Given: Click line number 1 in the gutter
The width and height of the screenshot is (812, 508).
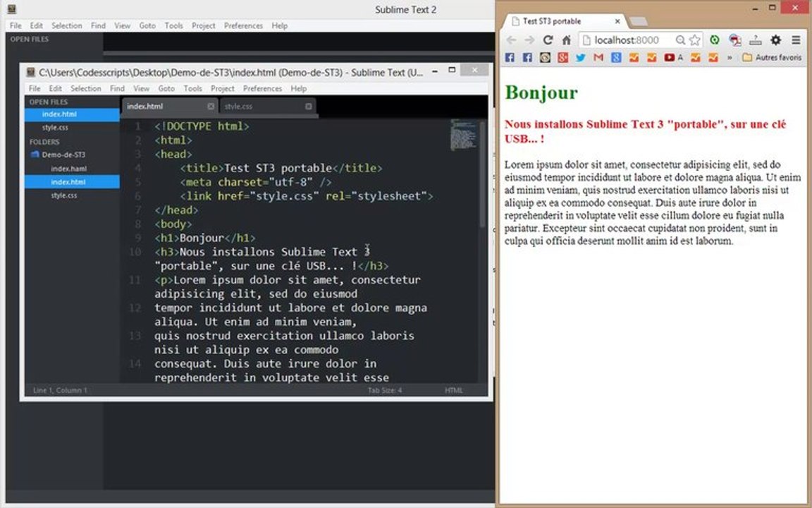Looking at the screenshot, I should pos(137,126).
